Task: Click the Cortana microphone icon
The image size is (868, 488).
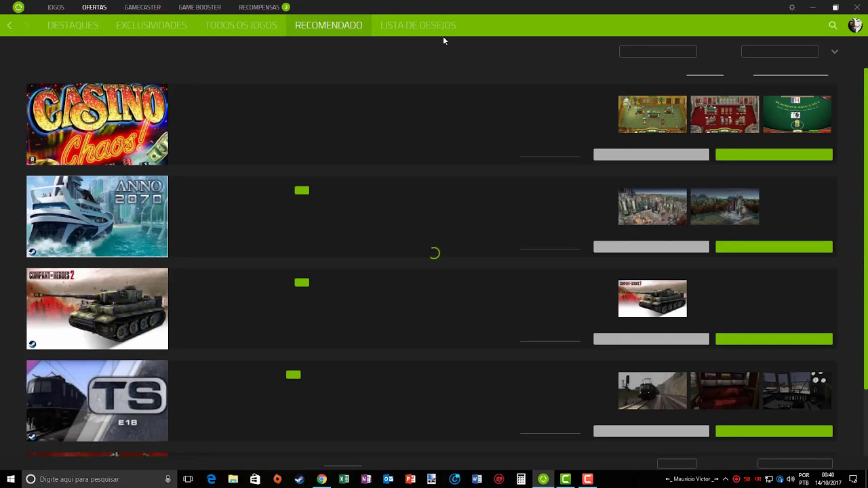Action: click(x=167, y=479)
